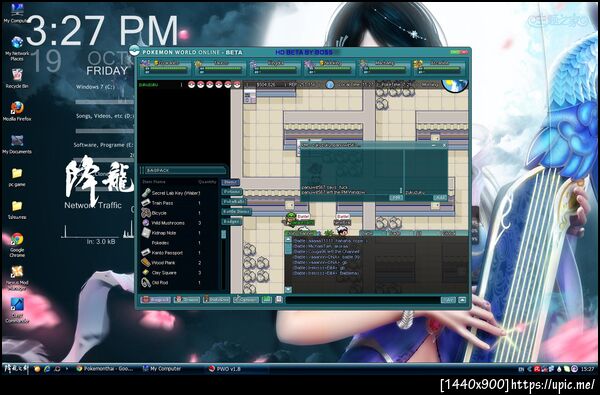Viewport: 600px width, 395px height.
Task: Click the first pokeball in party row
Action: tap(191, 84)
